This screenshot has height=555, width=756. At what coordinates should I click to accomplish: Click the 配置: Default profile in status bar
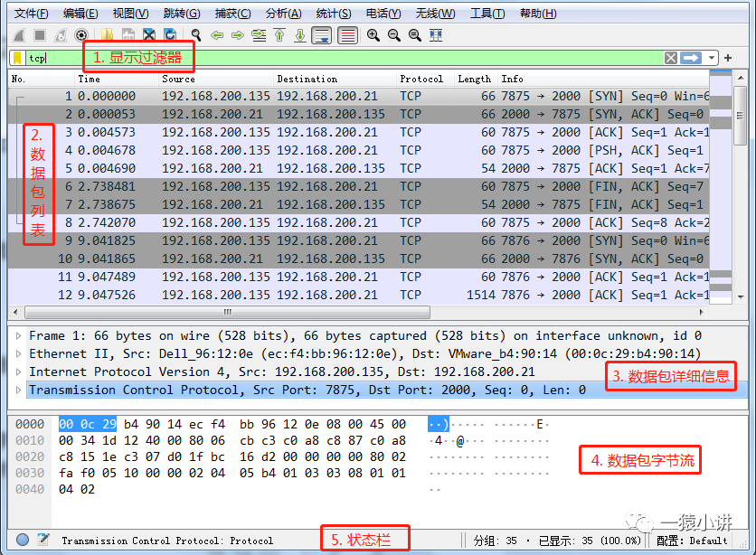pos(692,541)
